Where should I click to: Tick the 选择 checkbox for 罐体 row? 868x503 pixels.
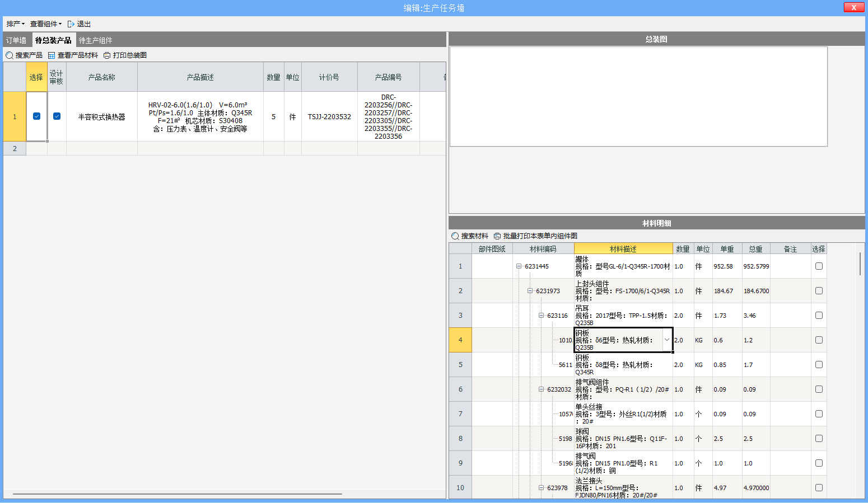click(819, 266)
